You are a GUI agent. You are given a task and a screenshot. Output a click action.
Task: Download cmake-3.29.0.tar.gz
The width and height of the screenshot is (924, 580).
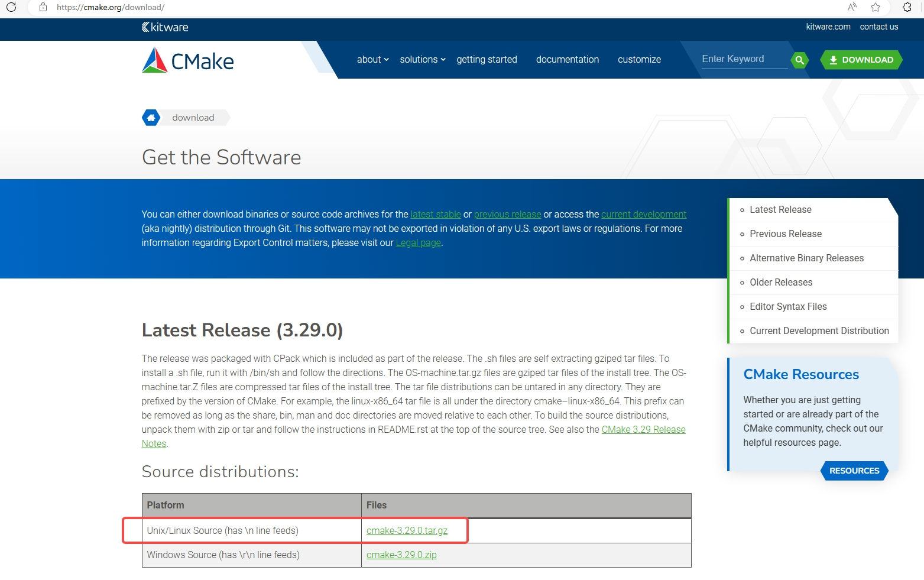tap(407, 531)
